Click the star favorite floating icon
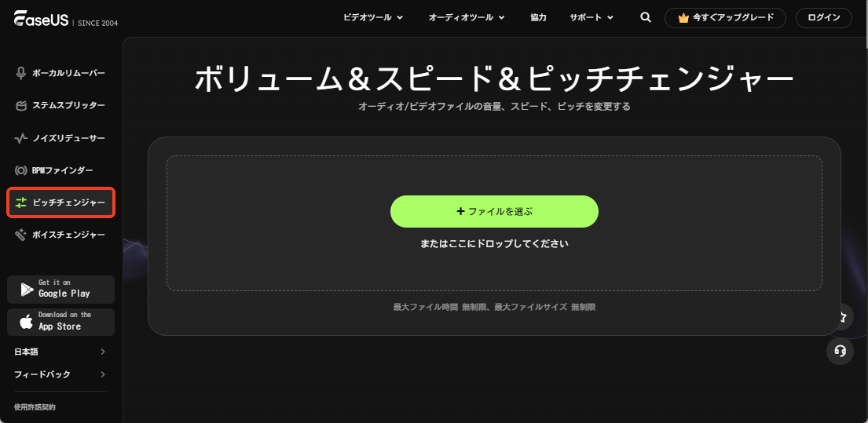Image resolution: width=868 pixels, height=423 pixels. coord(843,317)
